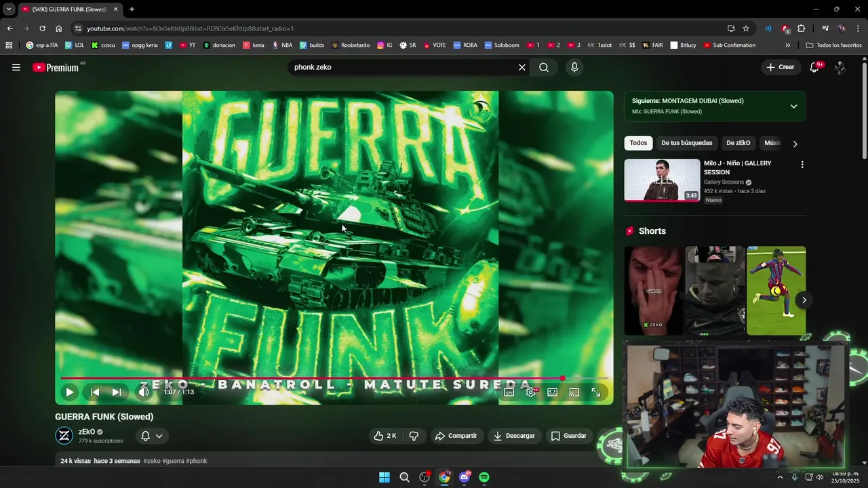Open Chrome extensions puzzle icon
This screenshot has height=488, width=868.
point(802,28)
